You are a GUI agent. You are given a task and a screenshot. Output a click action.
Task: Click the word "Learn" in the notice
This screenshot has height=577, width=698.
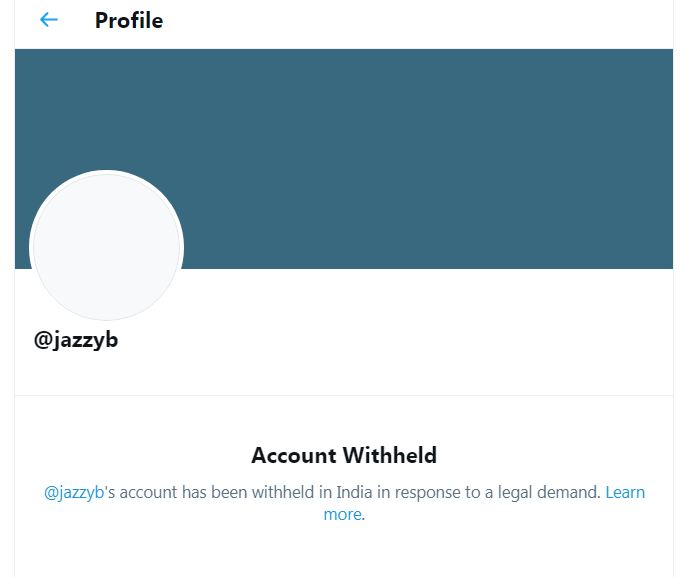click(x=625, y=492)
